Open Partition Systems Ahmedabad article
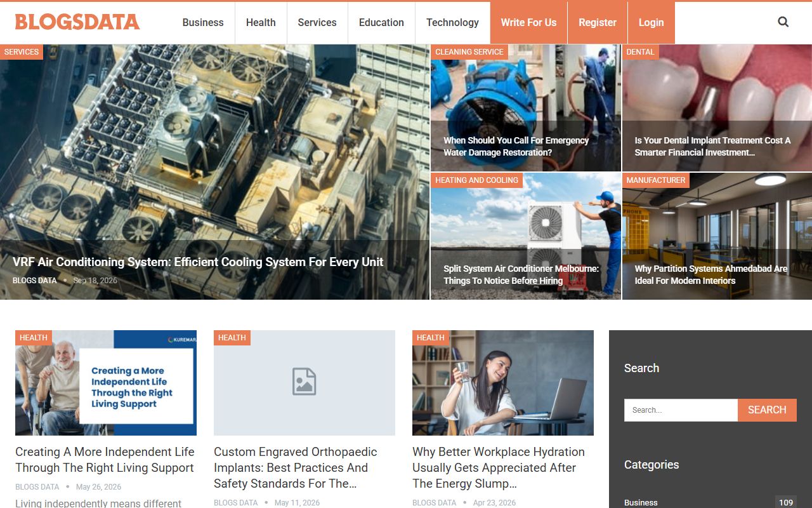 coord(711,274)
